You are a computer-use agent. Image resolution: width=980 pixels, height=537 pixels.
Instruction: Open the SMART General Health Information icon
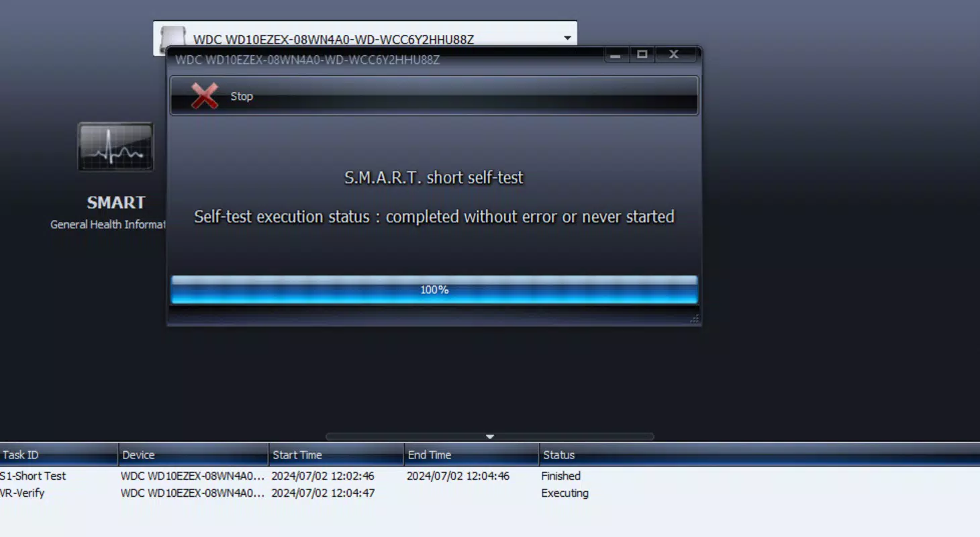(x=115, y=147)
